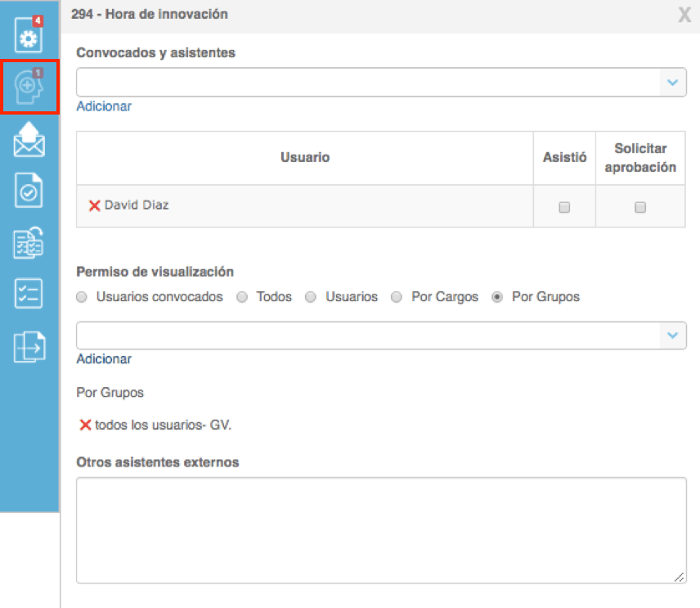Open the dropdown chevron under Convocados
Image resolution: width=700 pixels, height=608 pixels.
click(x=673, y=82)
